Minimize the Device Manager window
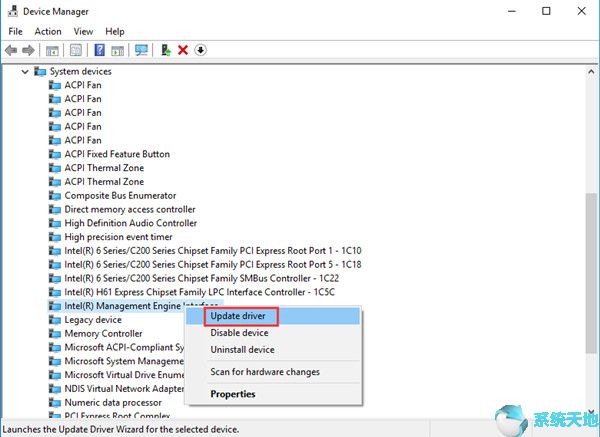The height and width of the screenshot is (437, 600). (x=512, y=11)
